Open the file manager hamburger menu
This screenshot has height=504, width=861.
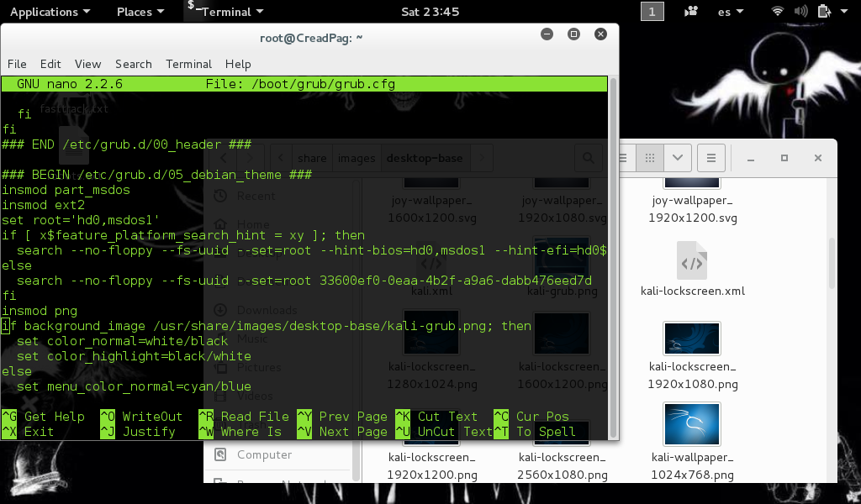(x=710, y=158)
